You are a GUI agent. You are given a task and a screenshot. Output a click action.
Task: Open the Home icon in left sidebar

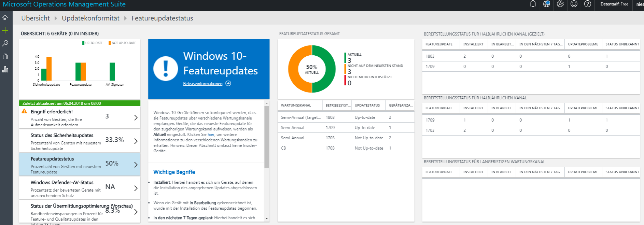click(5, 18)
